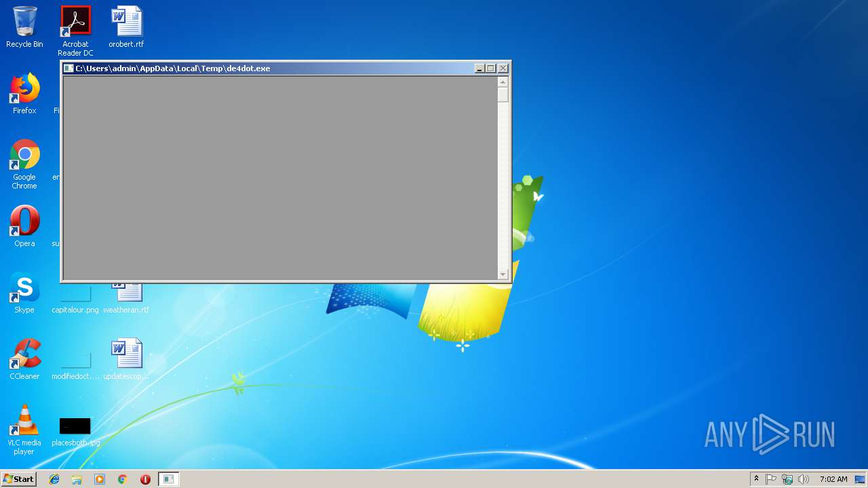Open de4dot.exe console system menu icon
Screen dimensions: 868x488
click(68, 68)
